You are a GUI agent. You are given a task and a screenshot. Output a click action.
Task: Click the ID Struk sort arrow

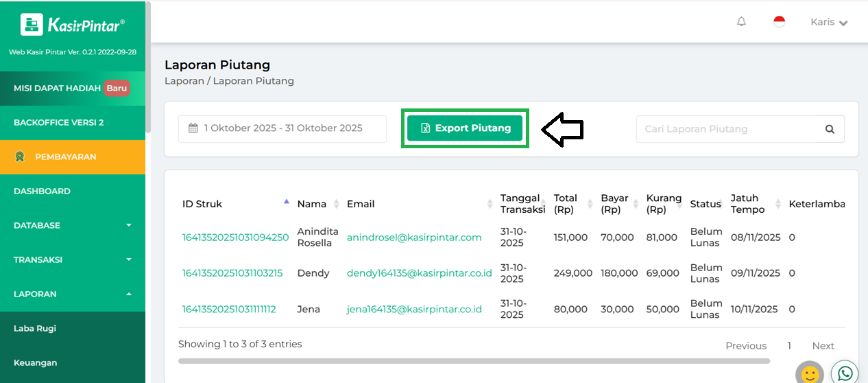(x=287, y=202)
